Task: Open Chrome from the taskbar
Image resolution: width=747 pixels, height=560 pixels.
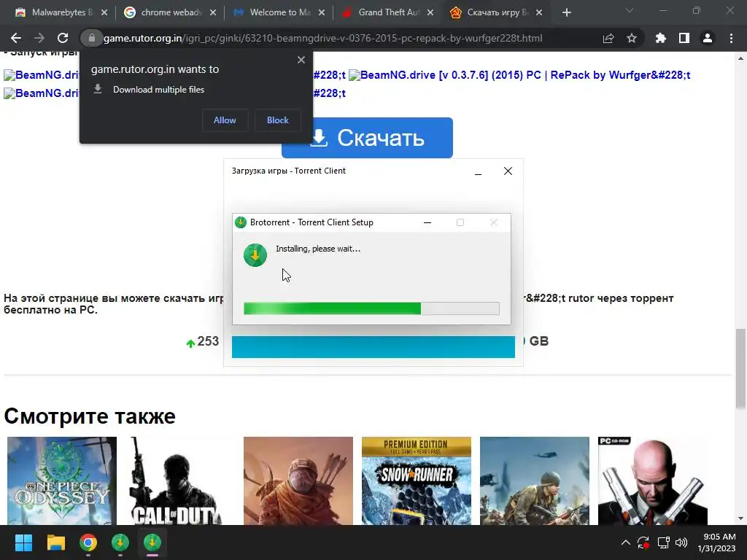Action: coord(88,542)
